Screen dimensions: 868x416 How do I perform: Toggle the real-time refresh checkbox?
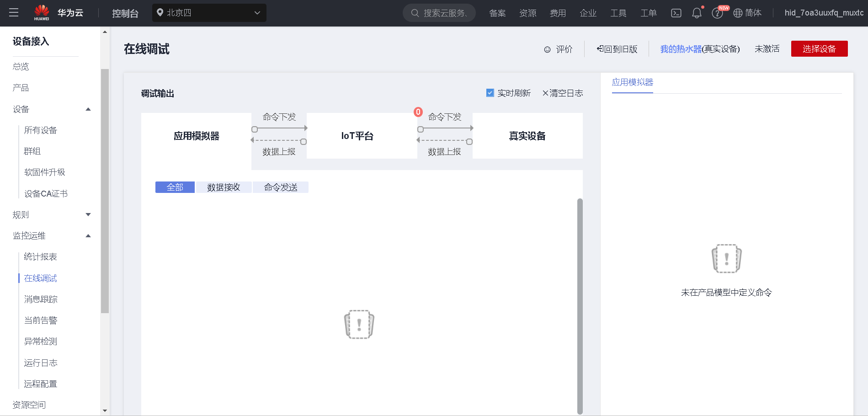[x=490, y=93]
